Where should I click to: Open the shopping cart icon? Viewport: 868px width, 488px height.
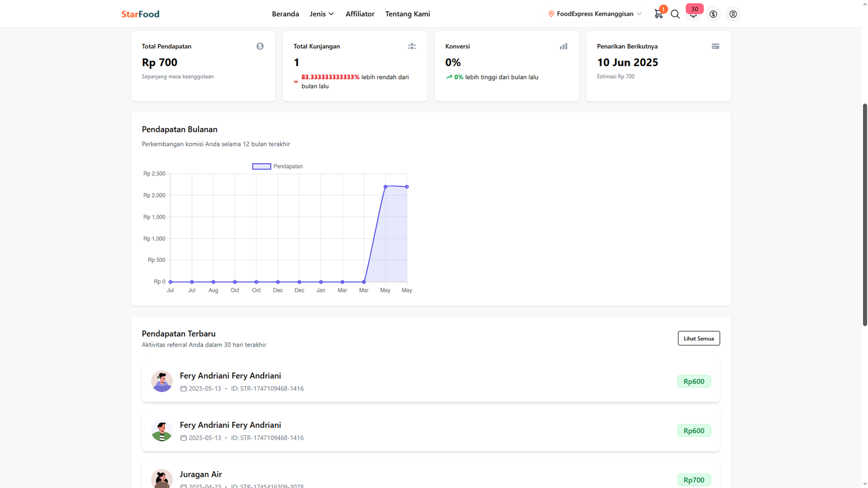coord(658,14)
